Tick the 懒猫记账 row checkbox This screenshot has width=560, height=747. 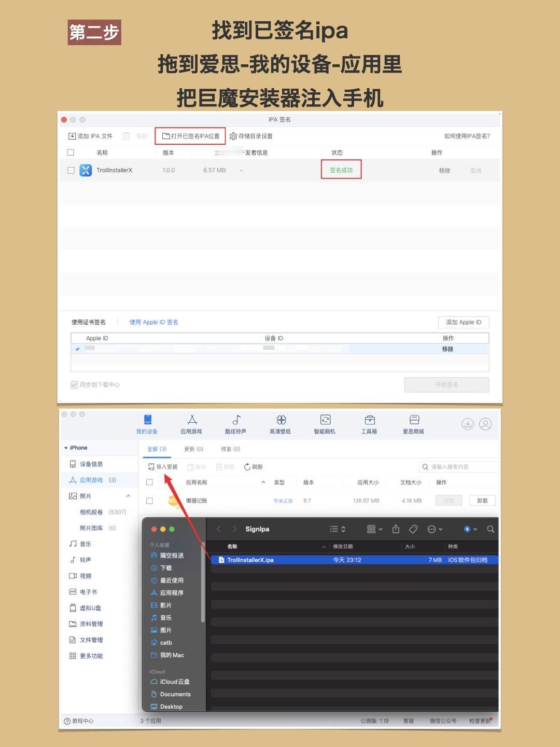click(x=149, y=501)
